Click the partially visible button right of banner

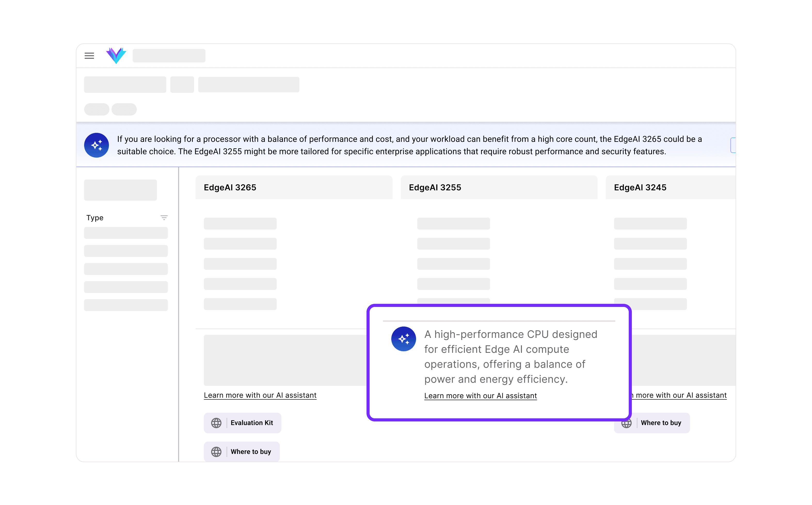click(x=733, y=145)
